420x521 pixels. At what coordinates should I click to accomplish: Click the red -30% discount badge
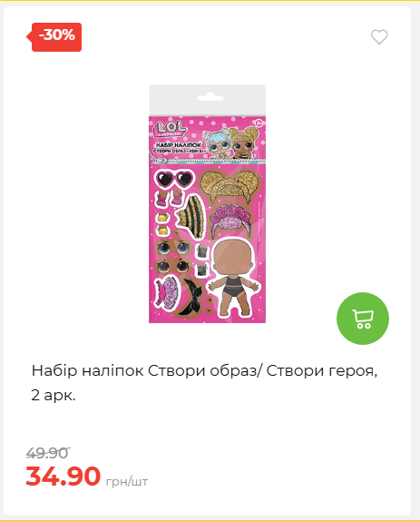[x=54, y=37]
